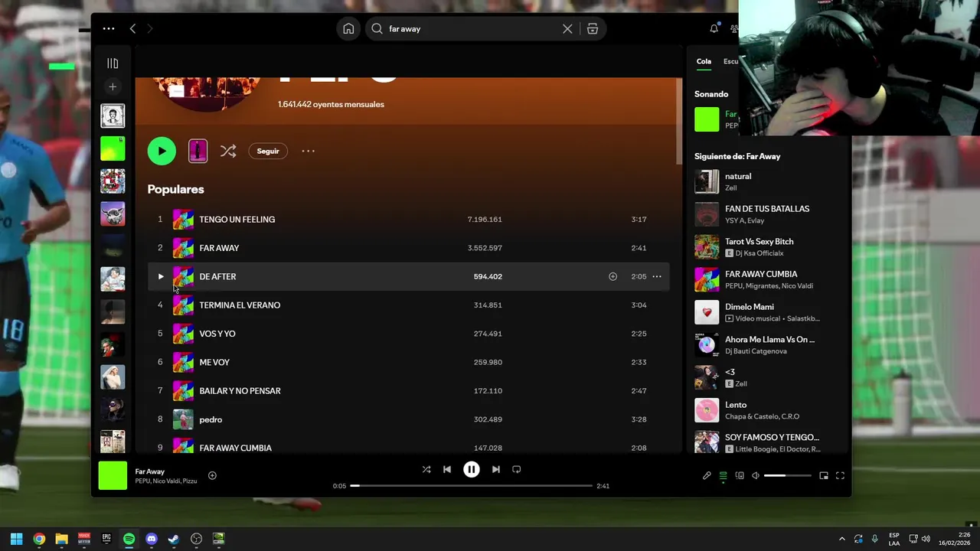Show lyrics with the microphone icon
This screenshot has height=551, width=980.
coord(707,475)
